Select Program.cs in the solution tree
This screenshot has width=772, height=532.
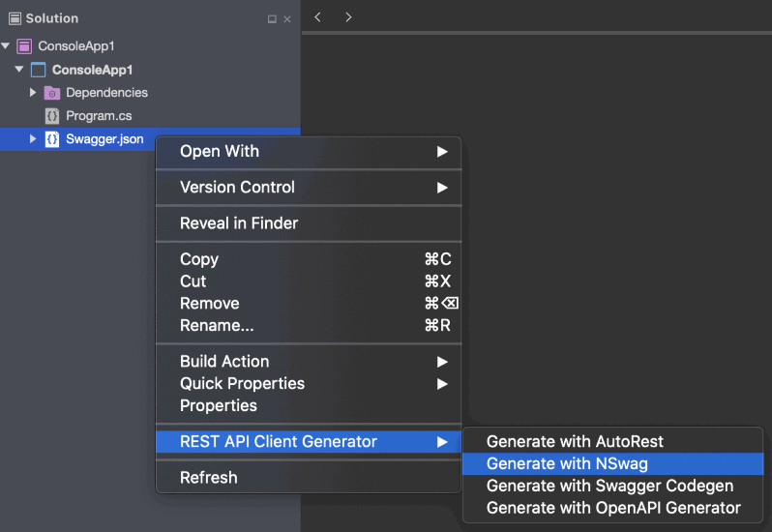click(99, 116)
